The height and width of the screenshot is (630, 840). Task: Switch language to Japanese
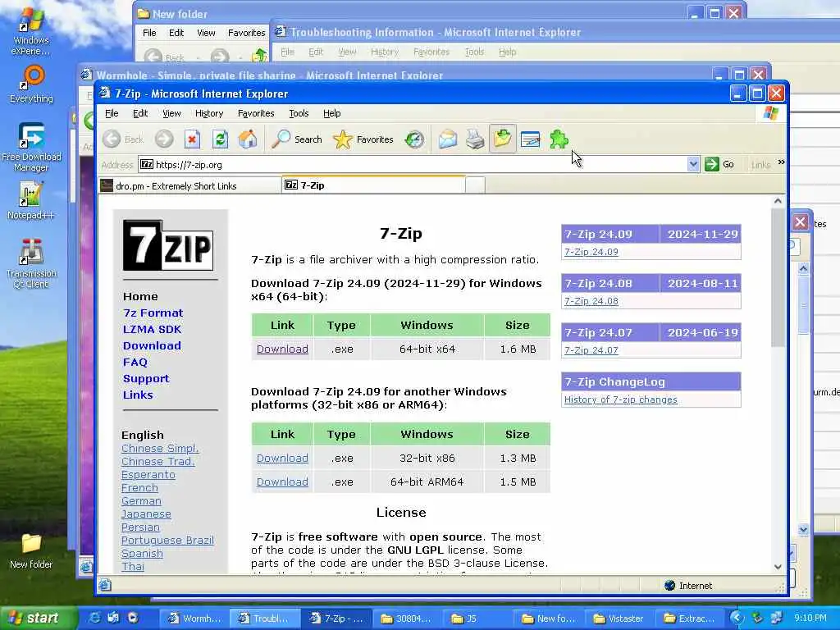coord(146,514)
